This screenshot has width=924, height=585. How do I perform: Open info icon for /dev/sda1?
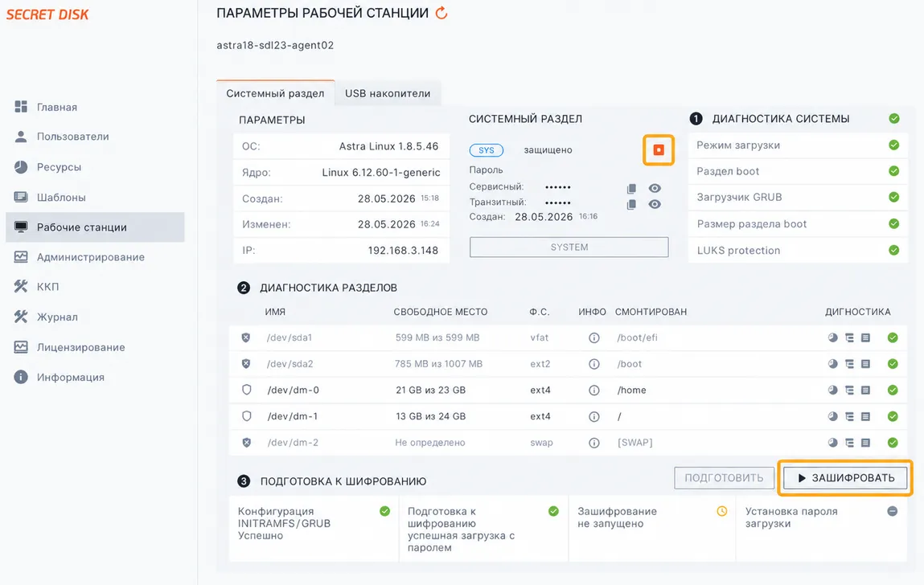pyautogui.click(x=594, y=338)
